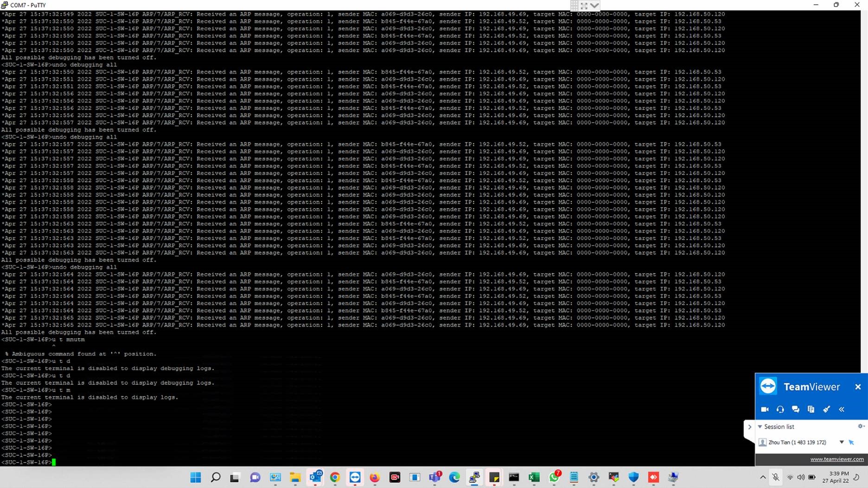This screenshot has width=868, height=488.
Task: Click 'The current terminal is disabled to display logs.' line
Action: pos(89,398)
